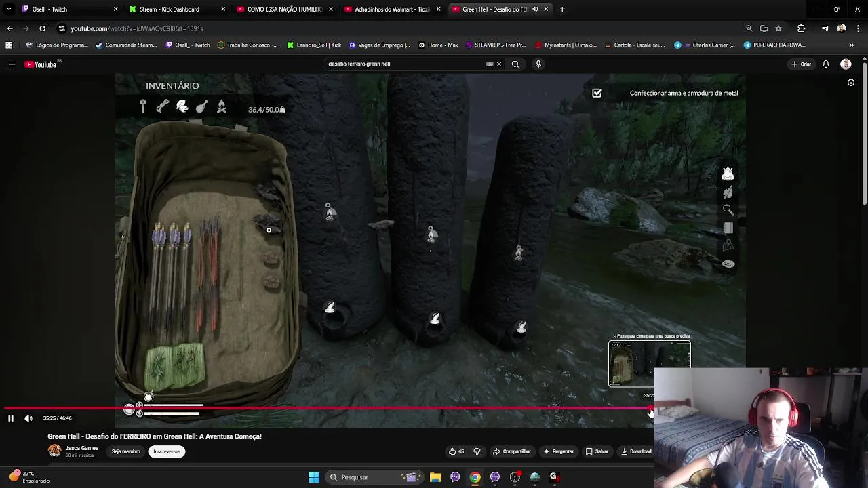The height and width of the screenshot is (488, 868).
Task: Open Home - Max bookmark
Action: click(438, 45)
